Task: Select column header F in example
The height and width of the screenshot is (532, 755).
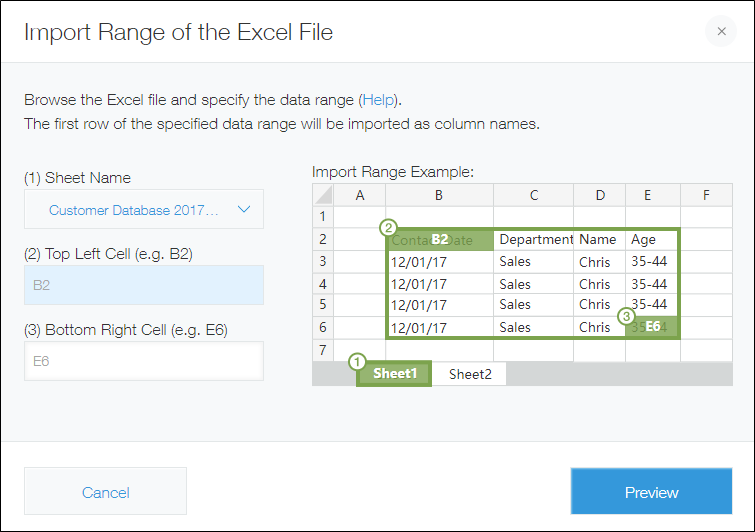Action: (x=706, y=194)
